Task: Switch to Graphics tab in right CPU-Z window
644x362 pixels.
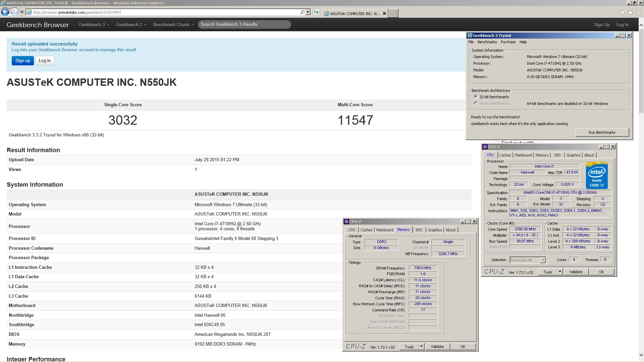Action: [573, 155]
